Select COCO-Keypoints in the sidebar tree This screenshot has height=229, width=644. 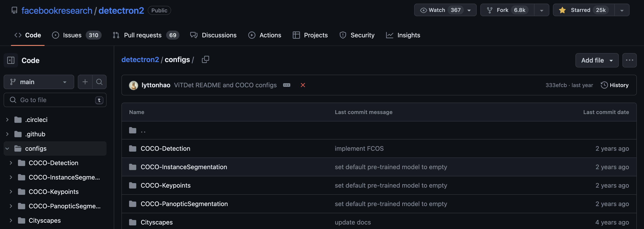(x=54, y=191)
